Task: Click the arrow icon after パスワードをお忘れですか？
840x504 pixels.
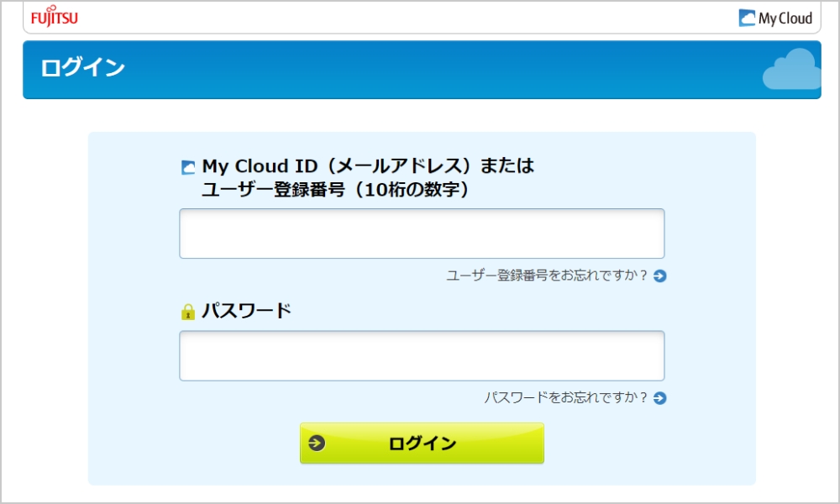Action: click(659, 397)
